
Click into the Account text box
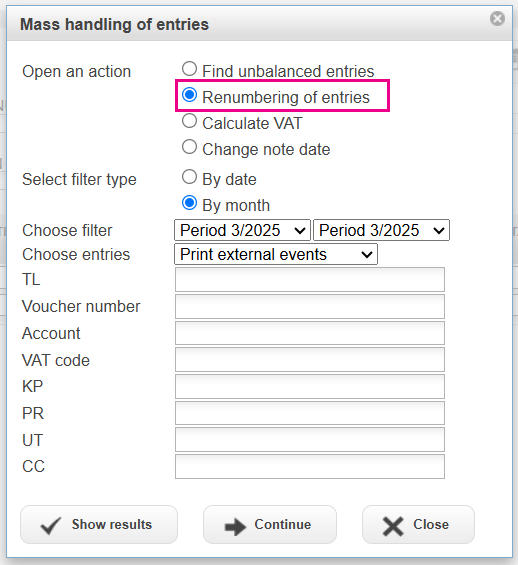(310, 333)
